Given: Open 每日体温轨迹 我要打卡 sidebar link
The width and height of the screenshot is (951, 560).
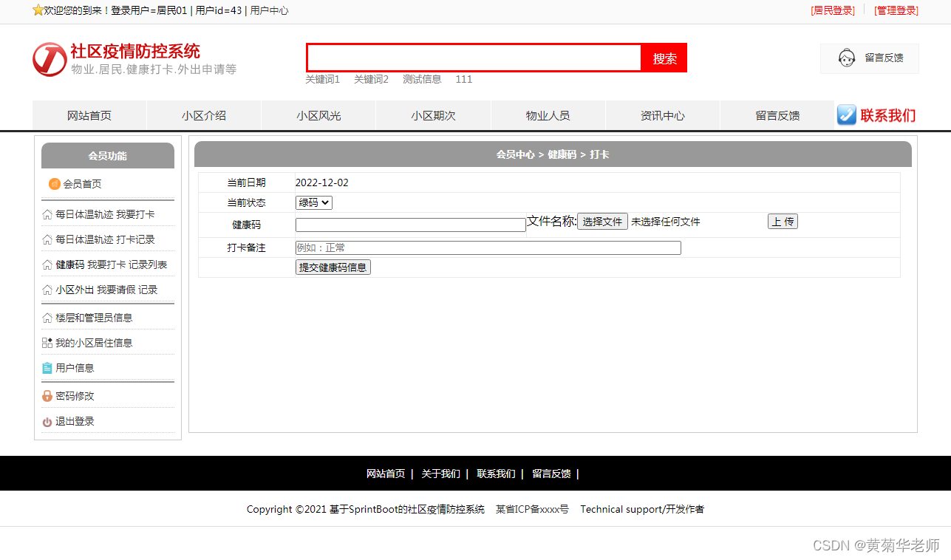Looking at the screenshot, I should click(x=105, y=215).
